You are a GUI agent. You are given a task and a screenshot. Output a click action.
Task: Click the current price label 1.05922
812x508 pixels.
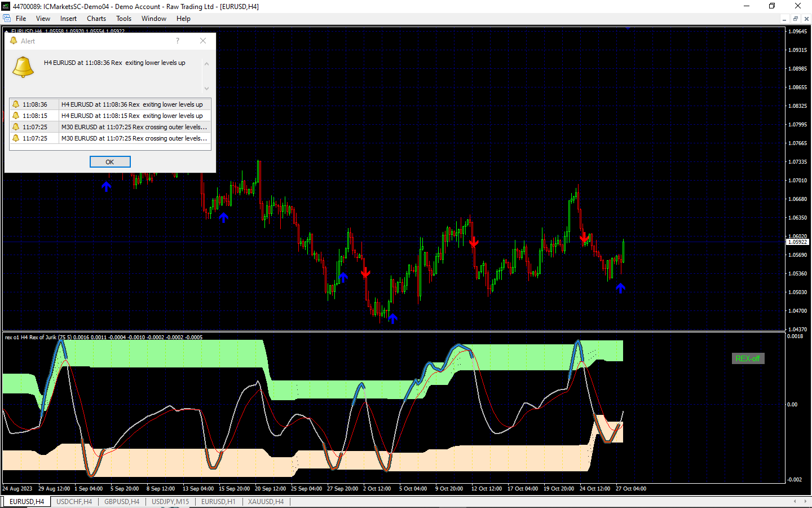point(798,242)
